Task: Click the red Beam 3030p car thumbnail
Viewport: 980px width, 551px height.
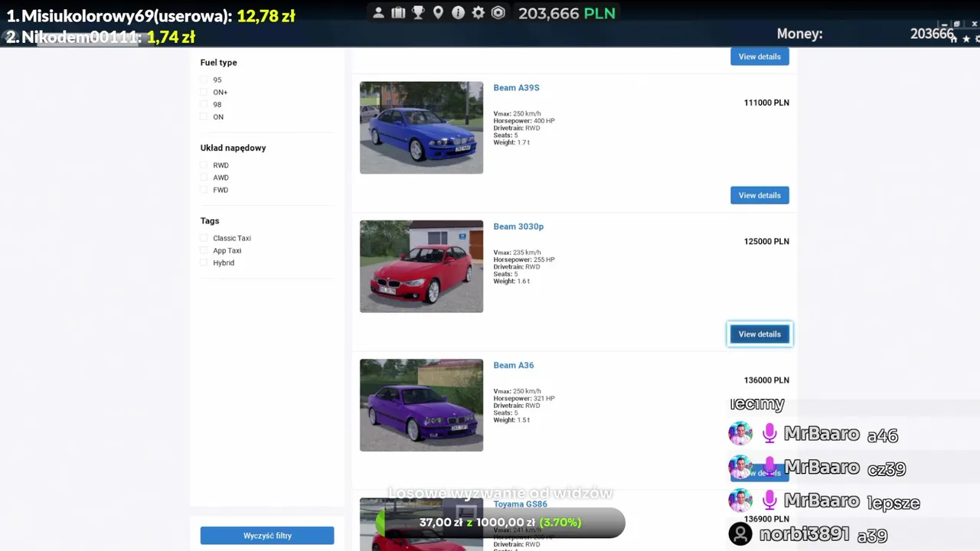Action: (421, 266)
